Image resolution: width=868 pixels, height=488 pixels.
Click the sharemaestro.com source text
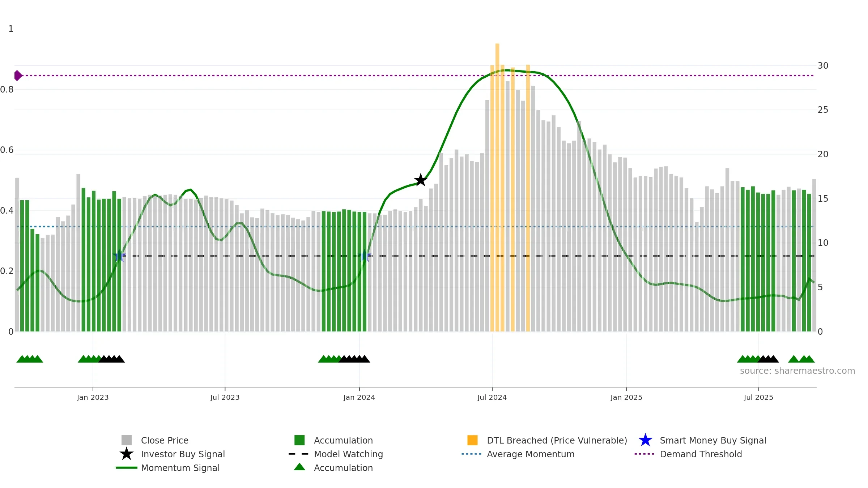[x=797, y=371]
